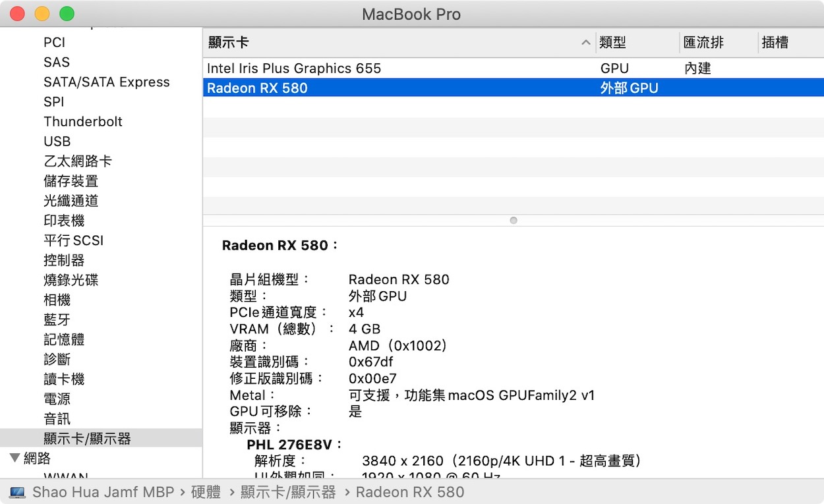This screenshot has height=504, width=824.
Task: Click the green zoom window button
Action: coord(67,14)
